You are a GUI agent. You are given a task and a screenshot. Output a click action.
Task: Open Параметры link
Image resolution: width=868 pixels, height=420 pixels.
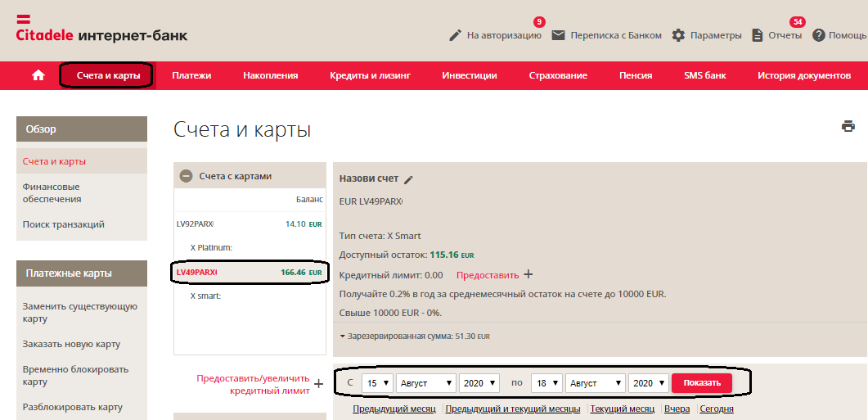click(717, 35)
